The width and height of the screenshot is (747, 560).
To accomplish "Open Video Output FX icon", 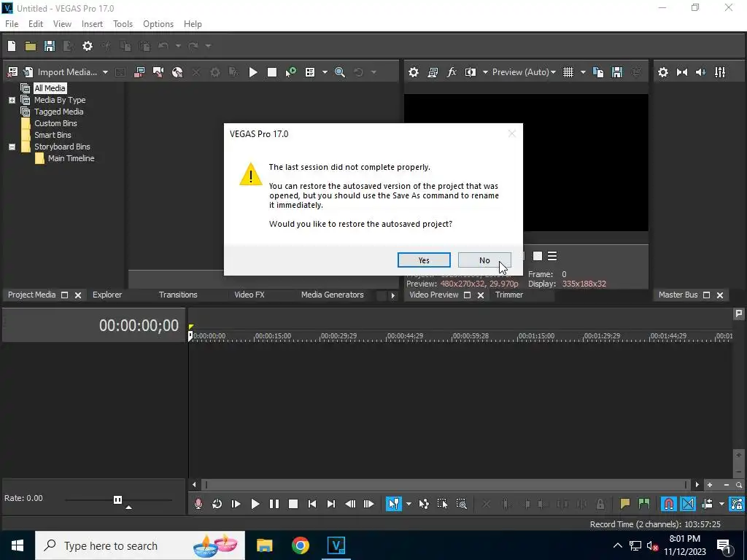I will (x=452, y=72).
